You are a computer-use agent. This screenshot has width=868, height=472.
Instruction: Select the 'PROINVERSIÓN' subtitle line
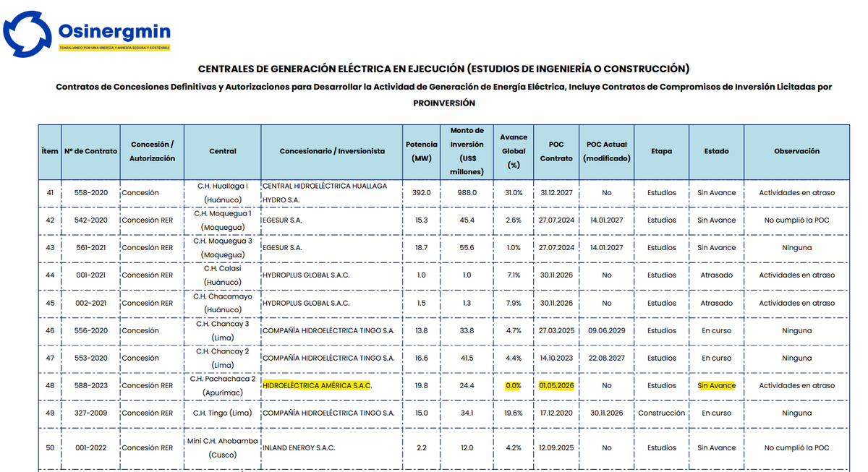click(x=444, y=103)
